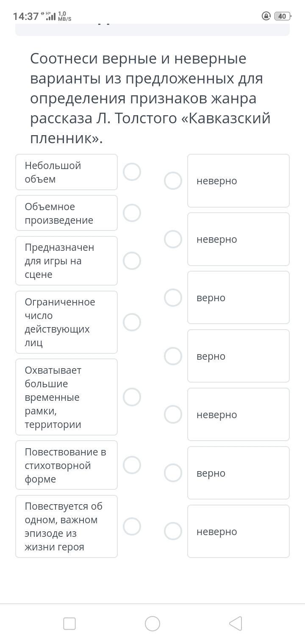This screenshot has width=305, height=644.
Task: Tap the "Объемное произведение" option card
Action: 67,213
